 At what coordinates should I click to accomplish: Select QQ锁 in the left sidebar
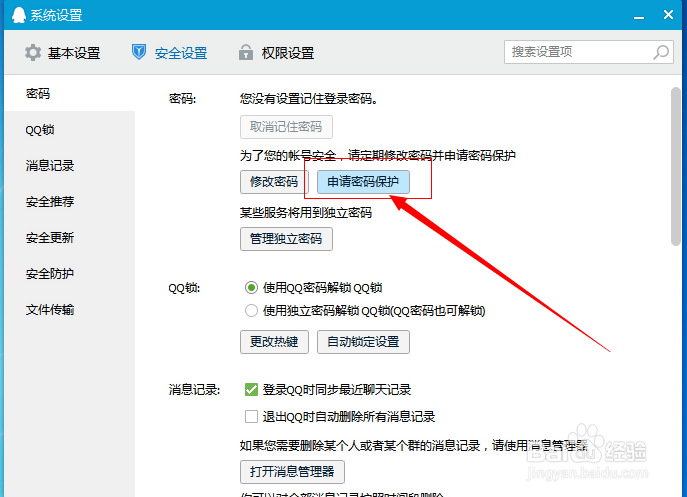tap(70, 130)
